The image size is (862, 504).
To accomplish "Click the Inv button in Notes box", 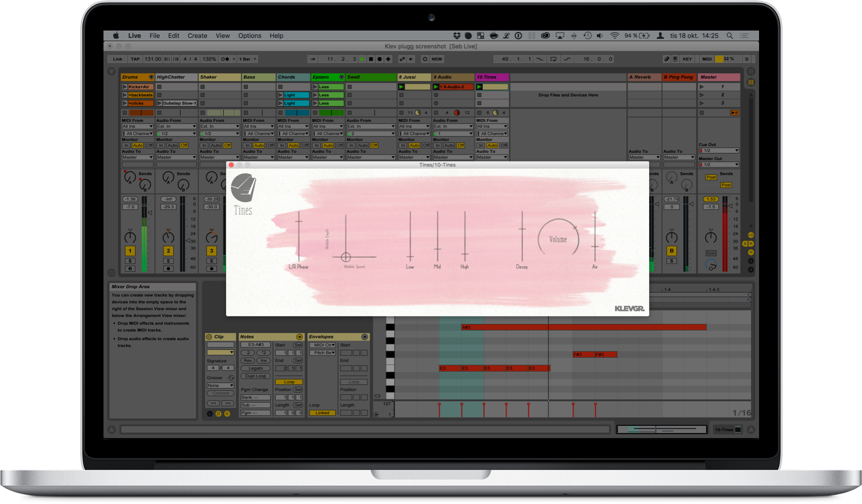I will pyautogui.click(x=264, y=360).
